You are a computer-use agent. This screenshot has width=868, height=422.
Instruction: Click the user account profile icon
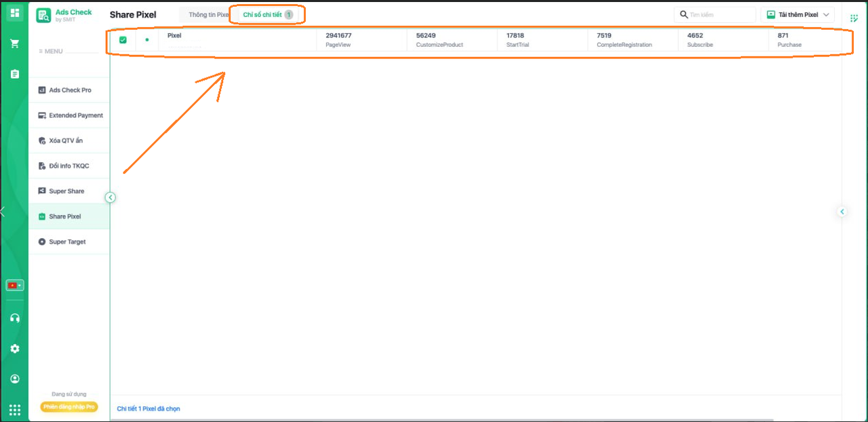tap(15, 379)
